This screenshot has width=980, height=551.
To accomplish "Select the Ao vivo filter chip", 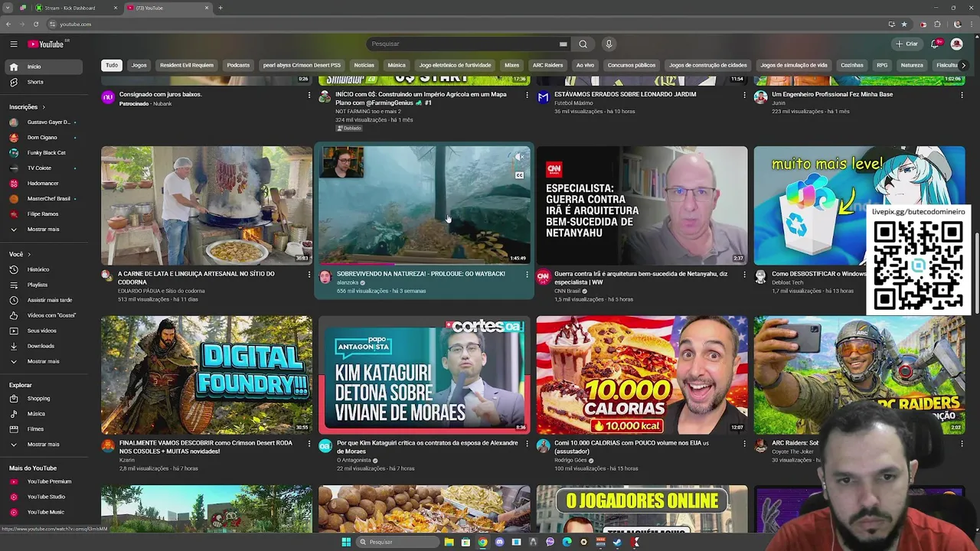I will tap(585, 65).
